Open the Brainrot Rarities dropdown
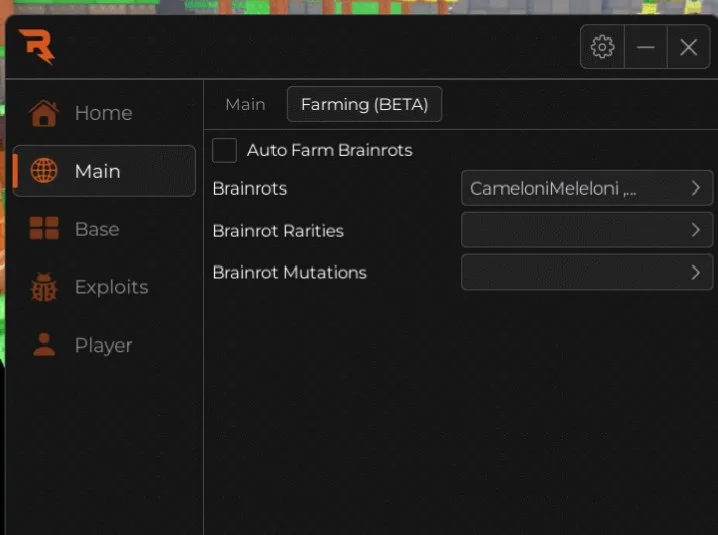This screenshot has width=718, height=535. tap(587, 230)
